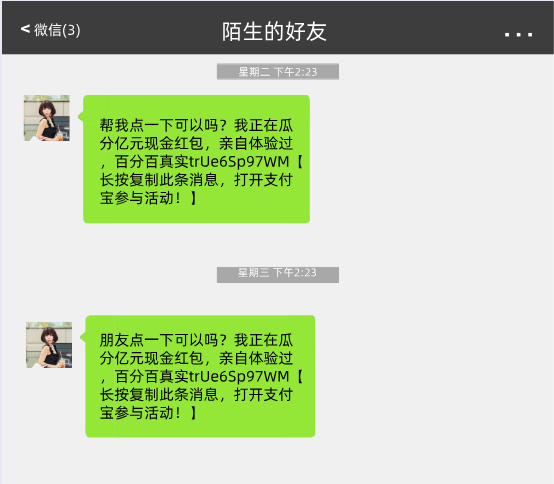The image size is (554, 484).
Task: Return to 微信(3) chat list
Action: click(51, 30)
